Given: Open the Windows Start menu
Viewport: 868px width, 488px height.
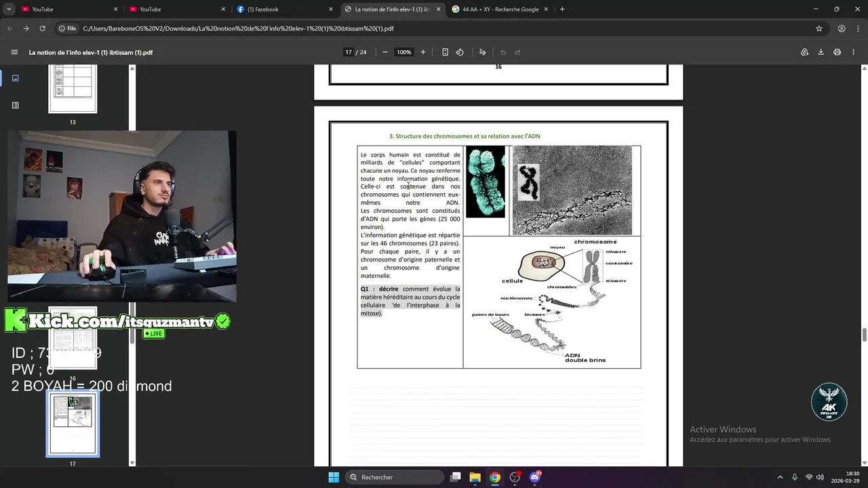Looking at the screenshot, I should [x=334, y=477].
